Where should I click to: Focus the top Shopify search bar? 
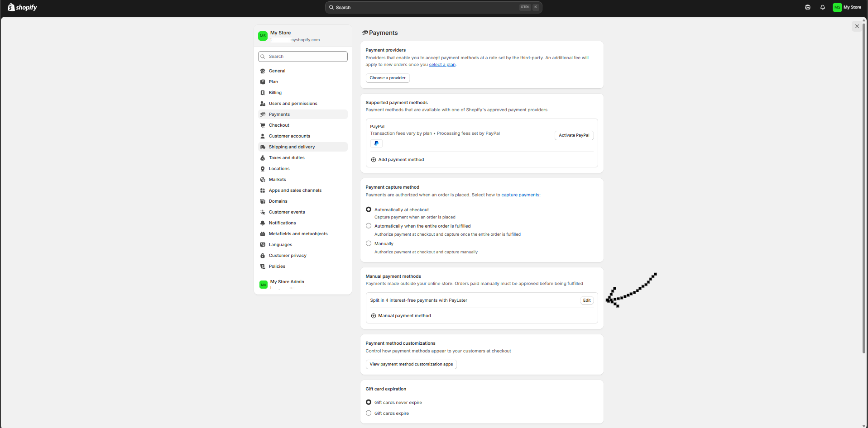(433, 7)
